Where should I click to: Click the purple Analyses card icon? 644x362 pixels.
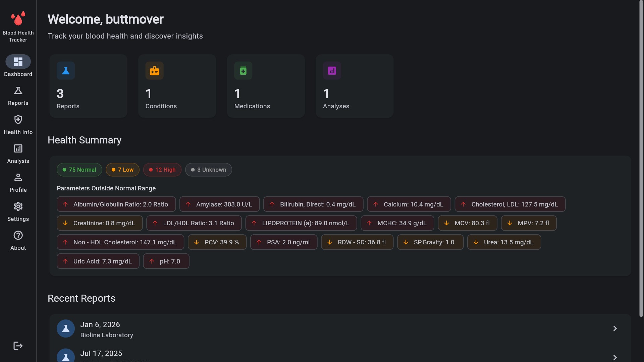coord(332,71)
